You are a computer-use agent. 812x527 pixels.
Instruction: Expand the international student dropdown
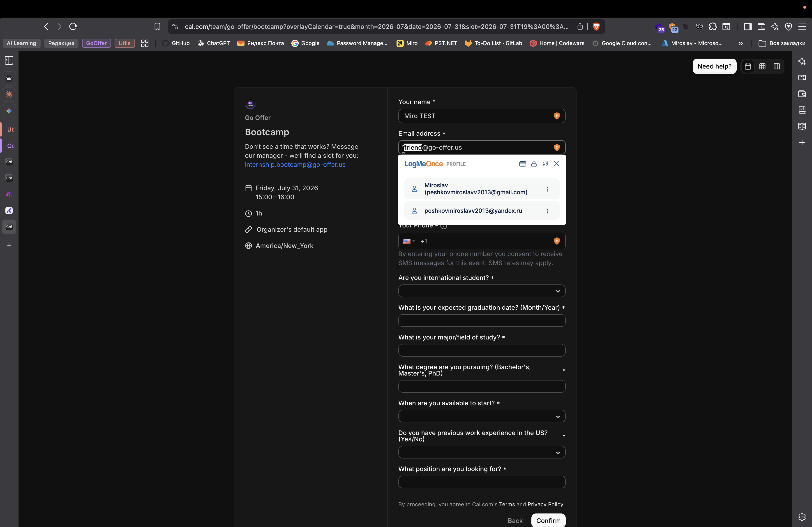pos(481,291)
